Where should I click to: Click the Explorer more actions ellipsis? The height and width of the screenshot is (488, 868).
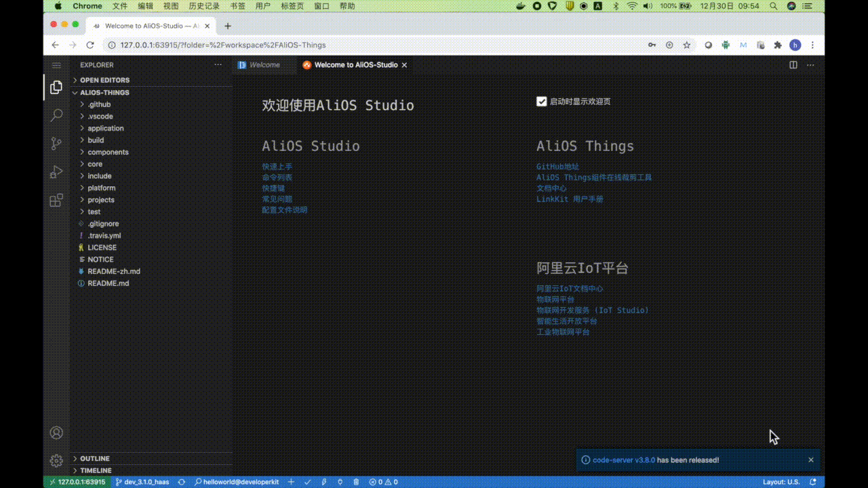click(218, 65)
